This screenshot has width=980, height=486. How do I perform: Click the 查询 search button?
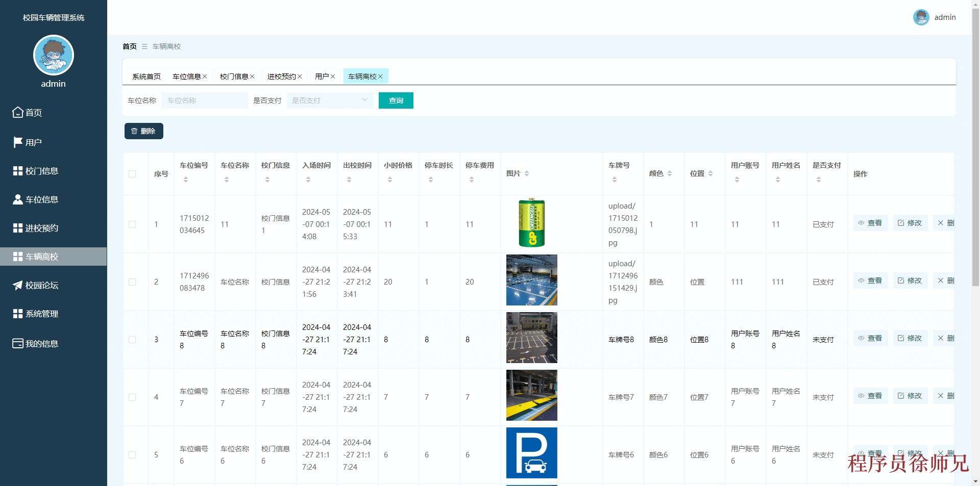396,100
